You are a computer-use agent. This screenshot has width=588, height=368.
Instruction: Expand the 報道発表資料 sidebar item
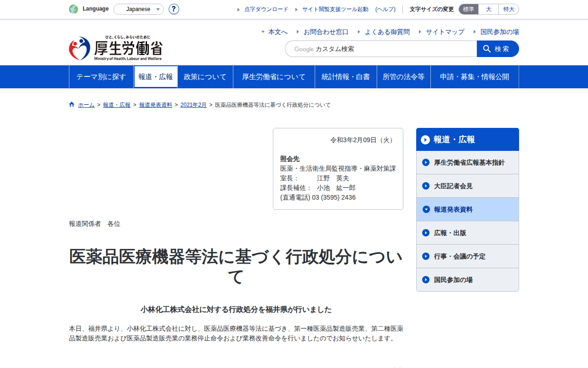click(x=468, y=209)
